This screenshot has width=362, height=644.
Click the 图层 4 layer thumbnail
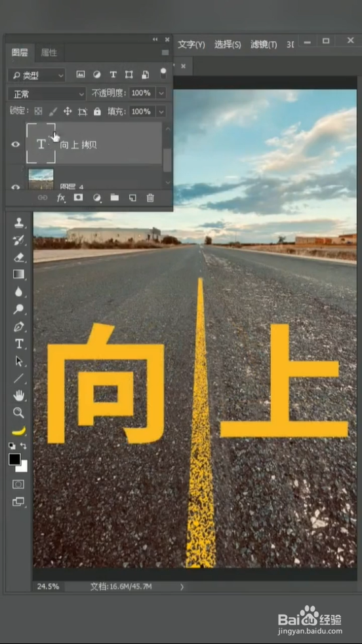pyautogui.click(x=41, y=179)
